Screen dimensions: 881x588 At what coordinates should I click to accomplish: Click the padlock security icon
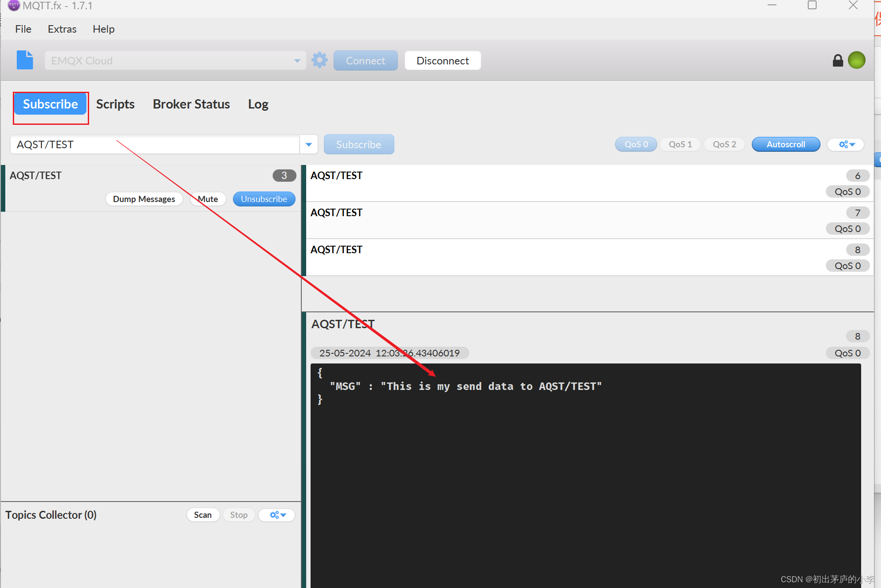(x=837, y=60)
